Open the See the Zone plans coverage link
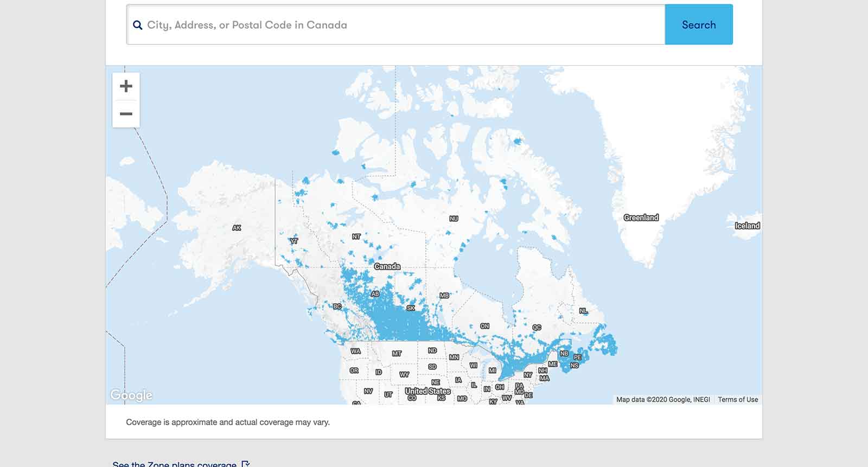Viewport: 868px width, 467px height. click(x=174, y=464)
